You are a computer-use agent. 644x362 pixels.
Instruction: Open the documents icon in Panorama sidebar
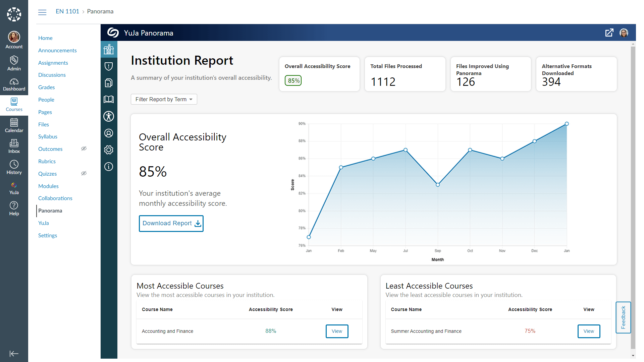(109, 83)
